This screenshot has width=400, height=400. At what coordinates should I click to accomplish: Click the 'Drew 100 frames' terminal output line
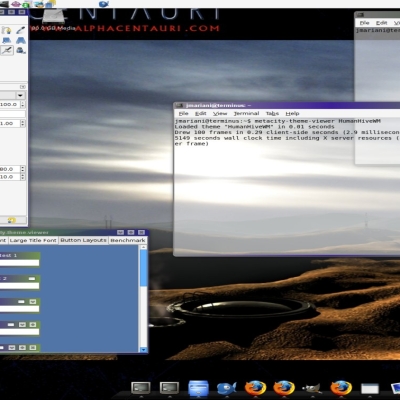[x=287, y=132]
